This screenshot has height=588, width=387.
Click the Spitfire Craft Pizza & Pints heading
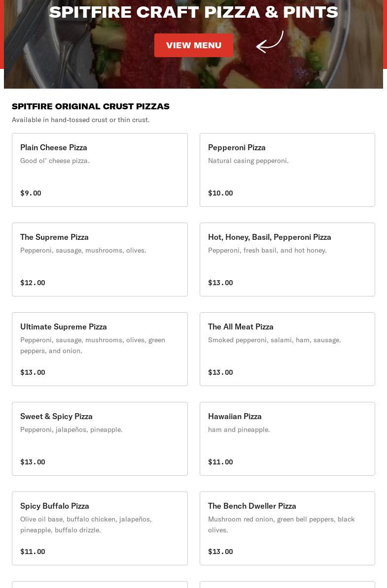tap(193, 12)
